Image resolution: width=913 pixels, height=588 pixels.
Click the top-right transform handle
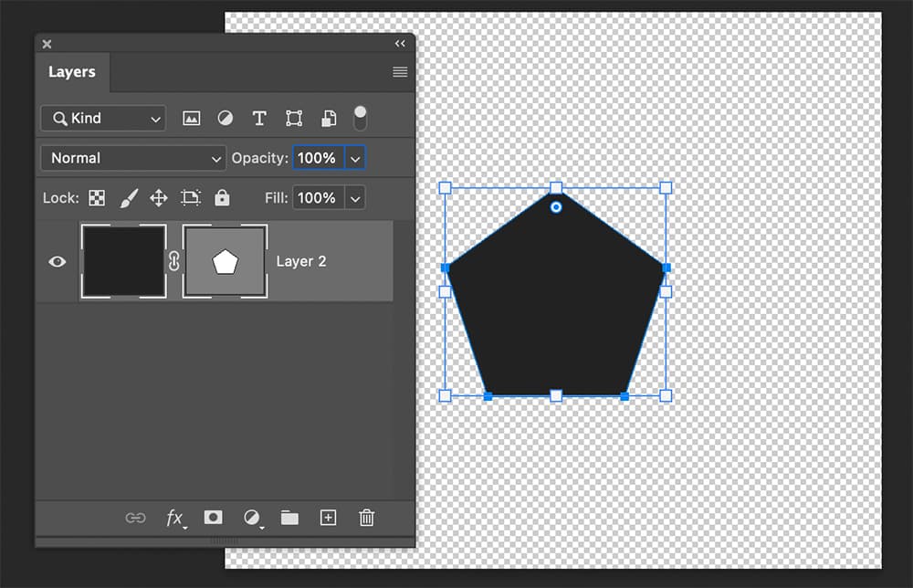point(666,188)
